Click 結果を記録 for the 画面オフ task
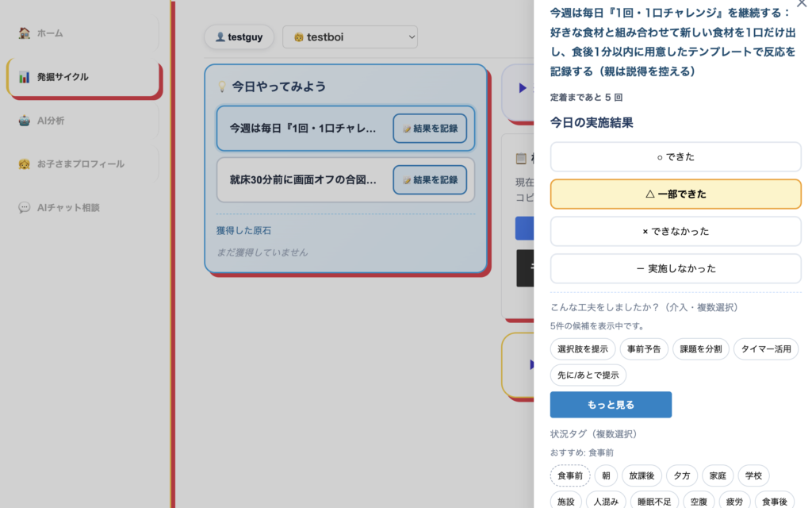Screen dimensions: 812x508 (430, 180)
